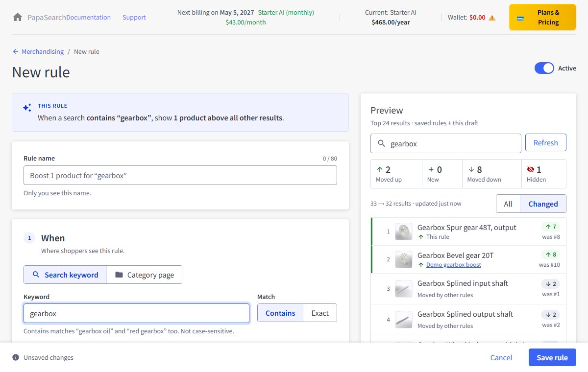Click the credit card icon in Plans & Pricing
This screenshot has height=372, width=588.
(520, 18)
